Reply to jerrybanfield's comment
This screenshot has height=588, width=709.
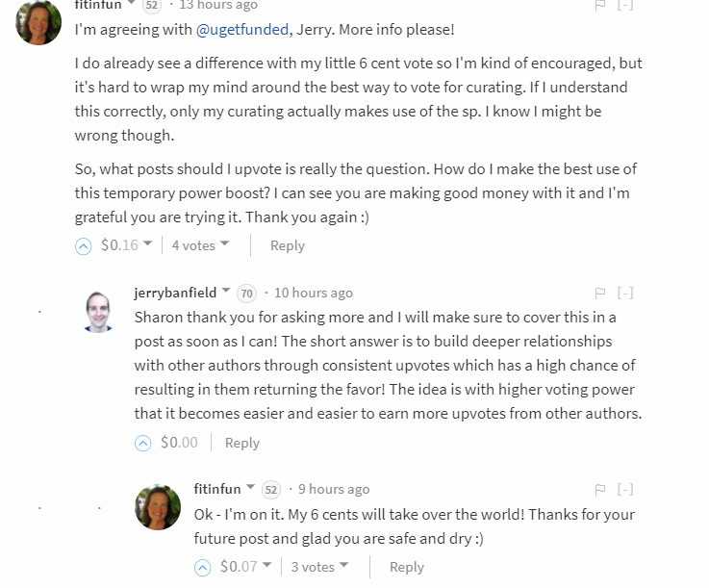pyautogui.click(x=241, y=443)
